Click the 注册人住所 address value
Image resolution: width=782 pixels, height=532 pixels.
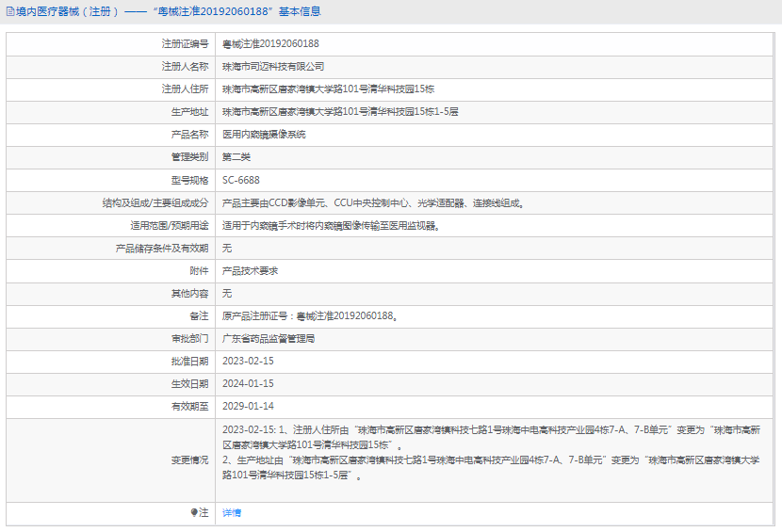(328, 89)
